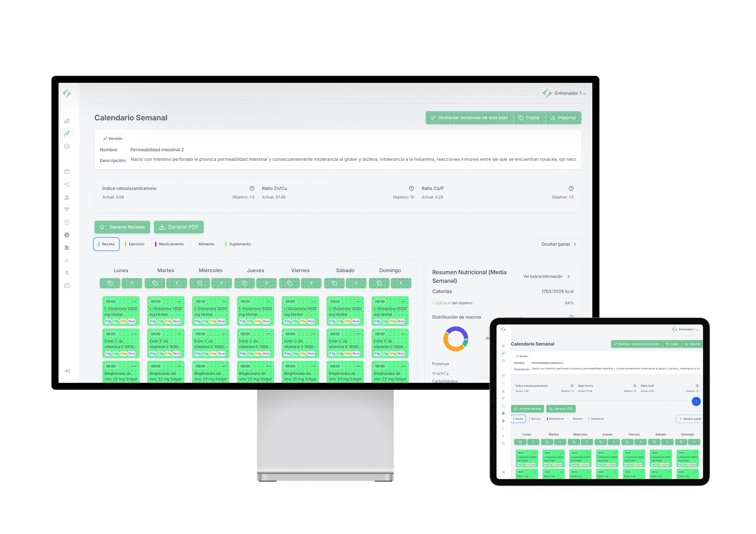The width and height of the screenshot is (756, 534).
Task: Click Generar PDF button on monitor
Action: point(179,227)
